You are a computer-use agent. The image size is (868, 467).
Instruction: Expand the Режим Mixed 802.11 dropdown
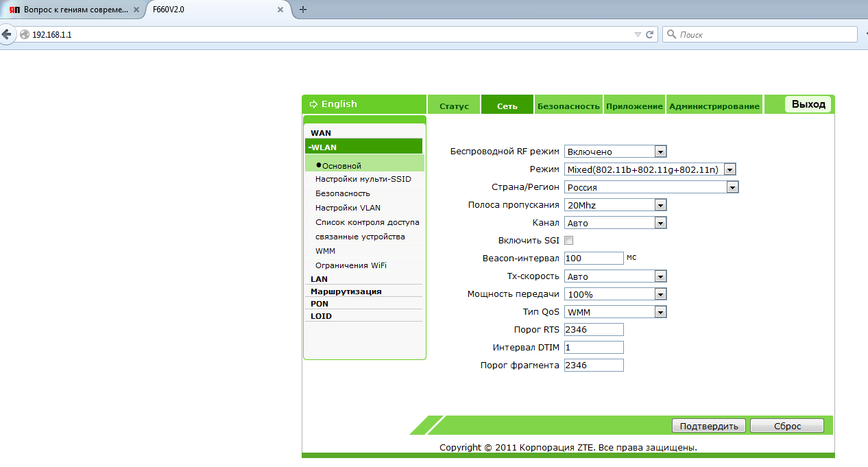[x=730, y=169]
